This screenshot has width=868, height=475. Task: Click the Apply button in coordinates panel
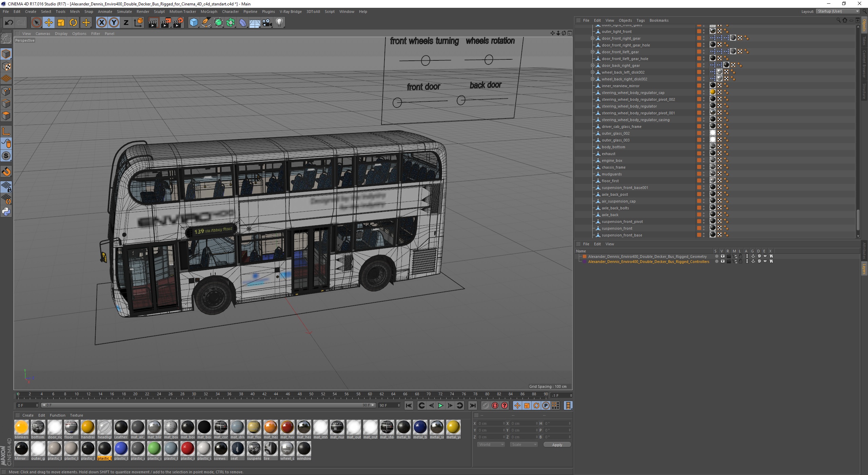pos(557,444)
